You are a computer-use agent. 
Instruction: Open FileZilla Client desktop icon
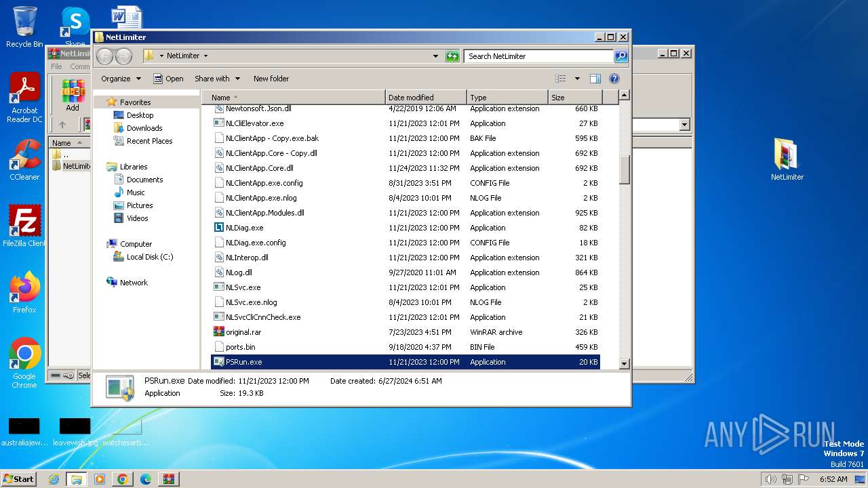point(24,226)
